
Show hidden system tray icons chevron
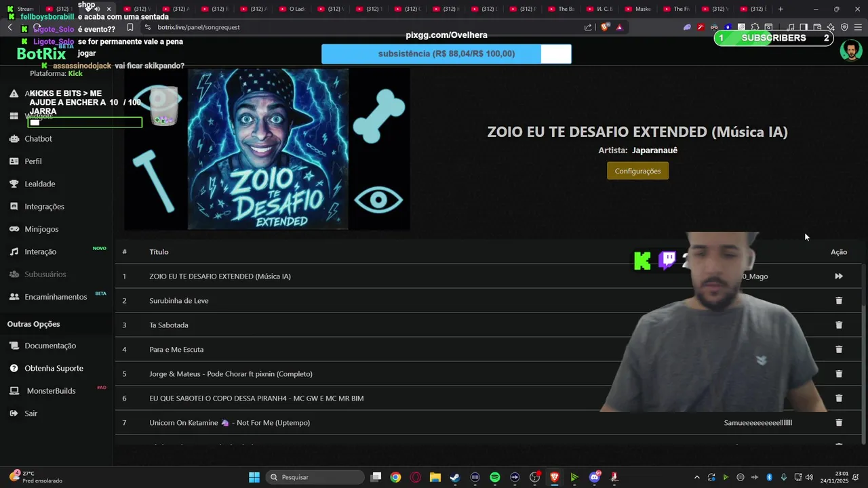pyautogui.click(x=696, y=477)
